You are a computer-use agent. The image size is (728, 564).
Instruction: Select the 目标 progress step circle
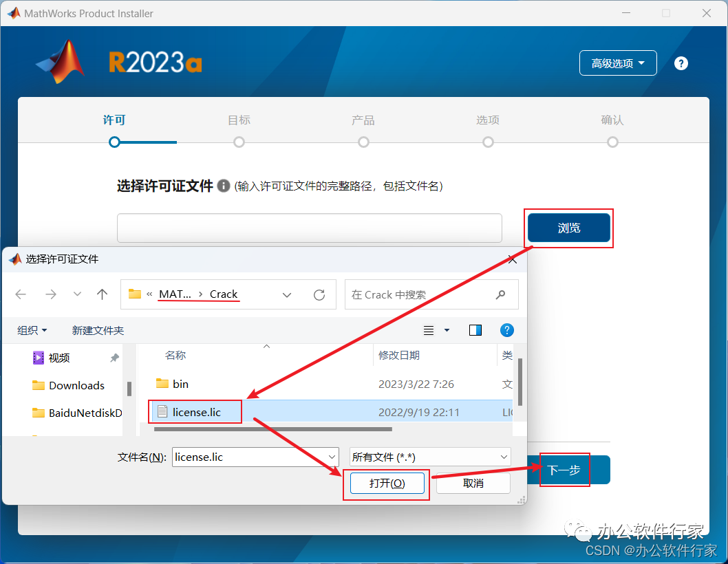pyautogui.click(x=239, y=142)
